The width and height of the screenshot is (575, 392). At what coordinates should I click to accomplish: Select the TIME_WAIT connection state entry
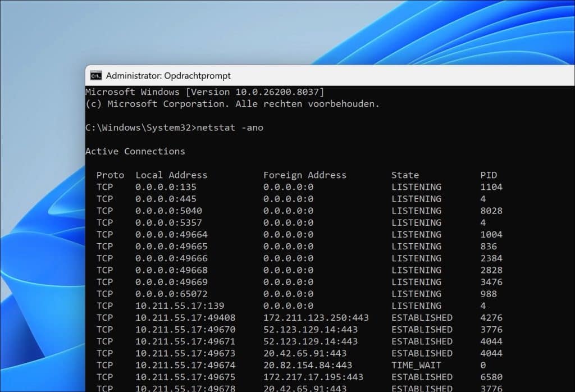tap(416, 365)
